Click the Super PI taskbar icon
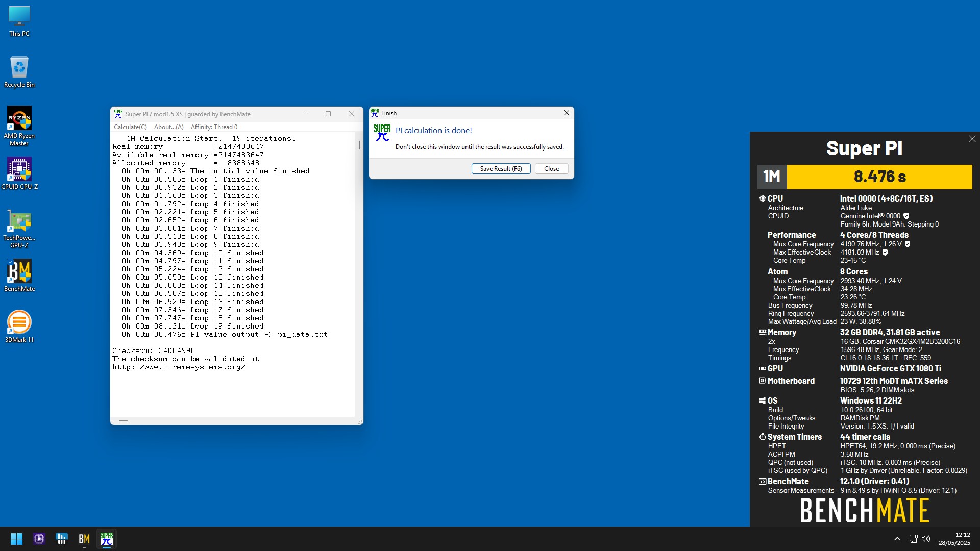 [x=107, y=539]
